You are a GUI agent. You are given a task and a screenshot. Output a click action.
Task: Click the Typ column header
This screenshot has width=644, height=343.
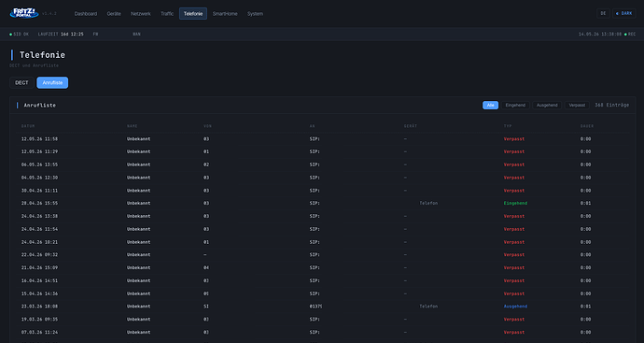point(508,126)
